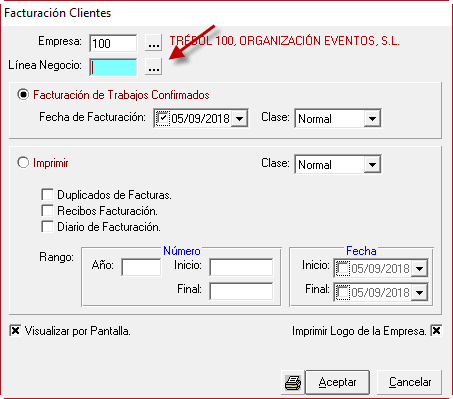Uncheck the Fecha de Facturación date checkbox

point(163,118)
